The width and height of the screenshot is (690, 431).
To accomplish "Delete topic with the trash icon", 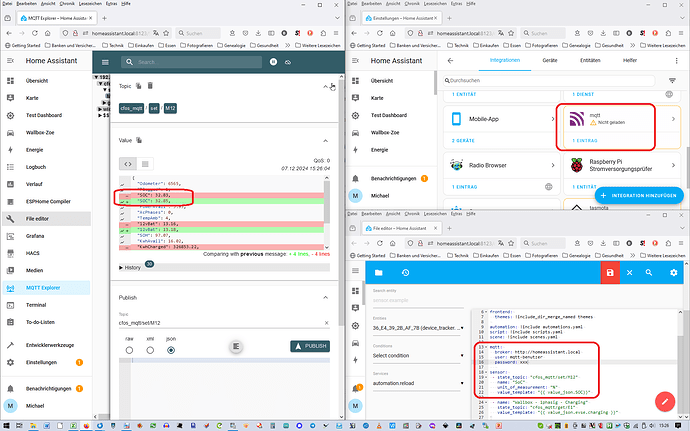I will click(x=150, y=85).
